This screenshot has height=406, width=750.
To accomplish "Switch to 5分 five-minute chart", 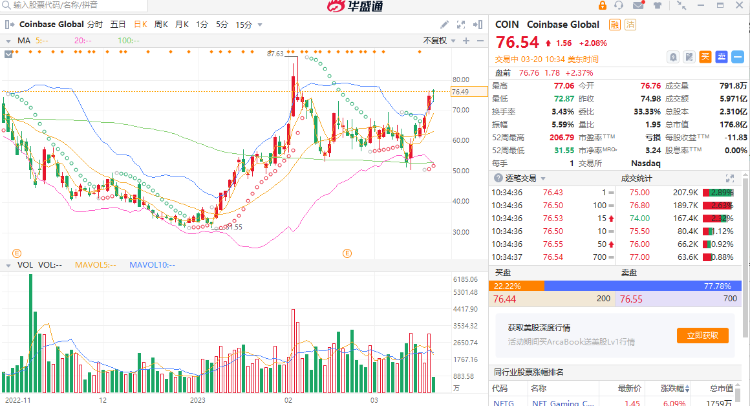I will (x=222, y=24).
